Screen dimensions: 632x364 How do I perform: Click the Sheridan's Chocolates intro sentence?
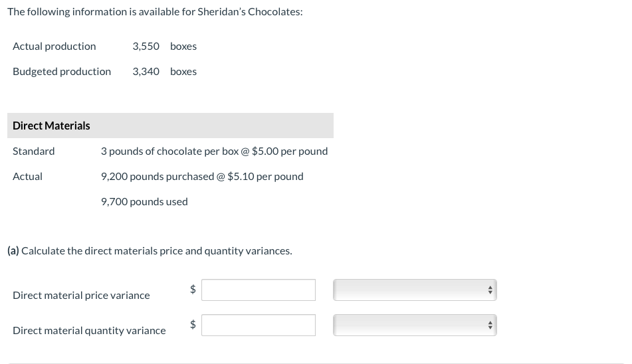tap(155, 13)
